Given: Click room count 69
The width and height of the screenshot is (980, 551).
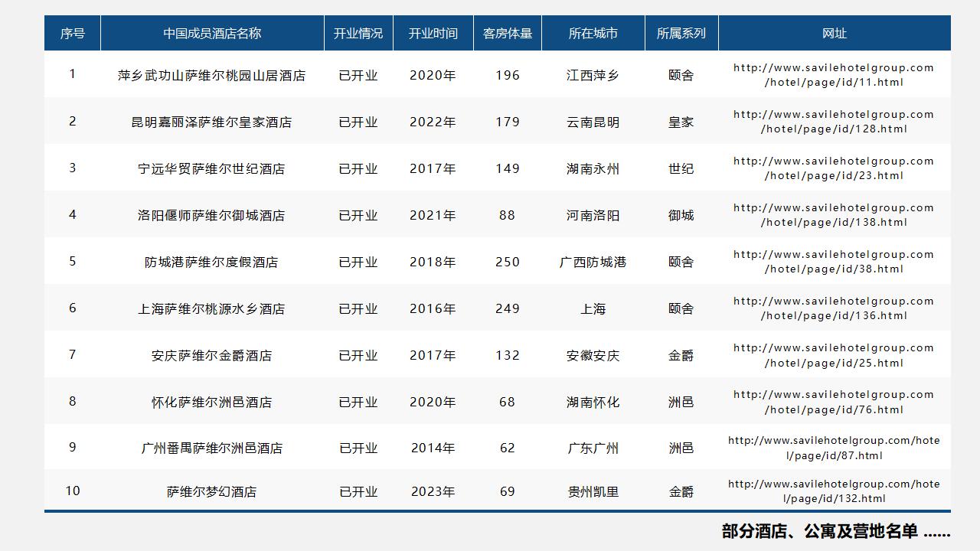Looking at the screenshot, I should click(x=508, y=492).
